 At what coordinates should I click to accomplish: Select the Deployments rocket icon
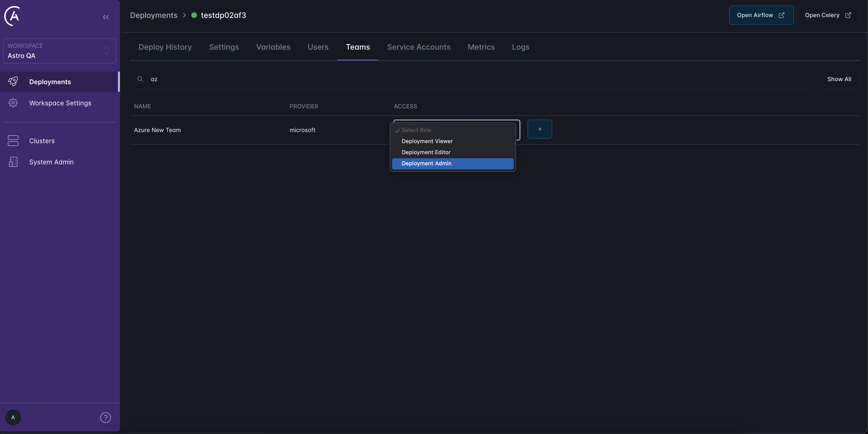coord(13,82)
